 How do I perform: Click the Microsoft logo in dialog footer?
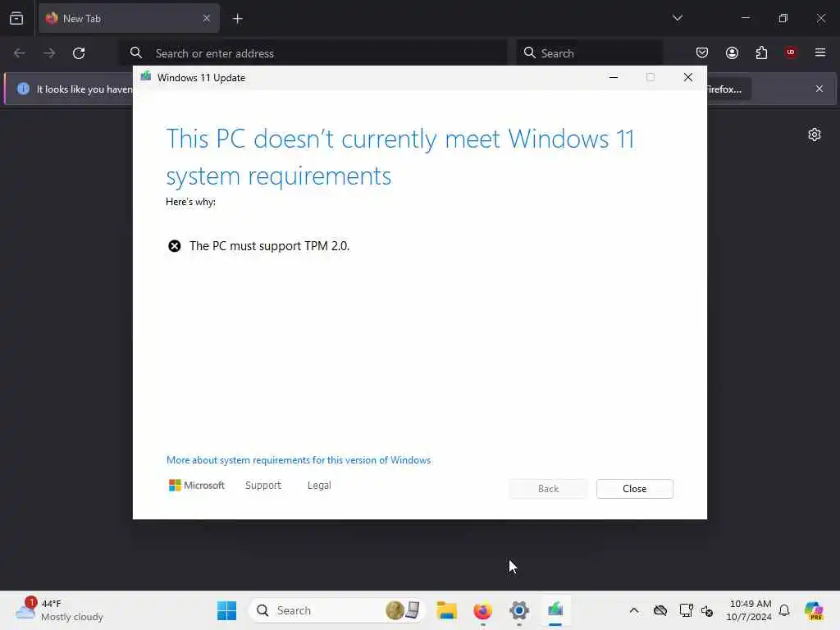pyautogui.click(x=197, y=486)
